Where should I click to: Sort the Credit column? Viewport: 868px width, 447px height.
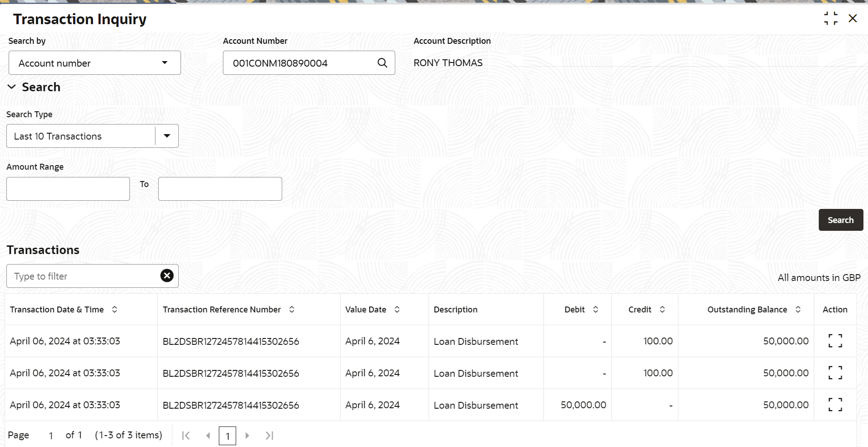coord(662,309)
